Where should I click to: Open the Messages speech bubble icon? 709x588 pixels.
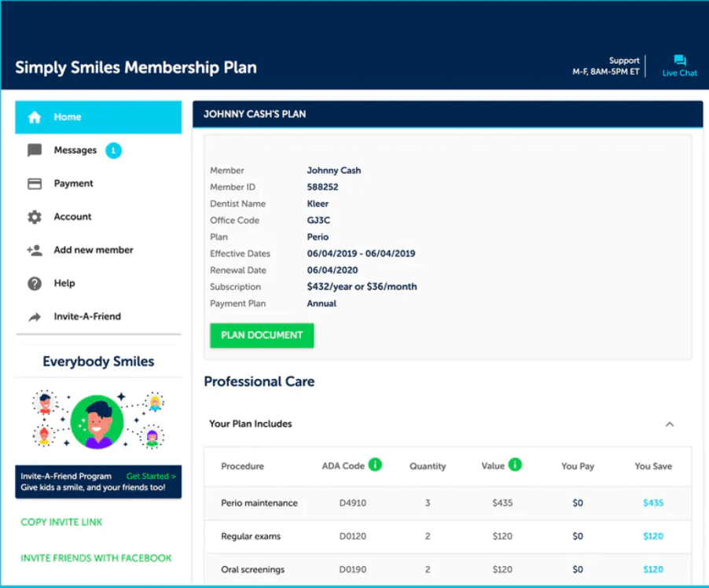tap(35, 150)
